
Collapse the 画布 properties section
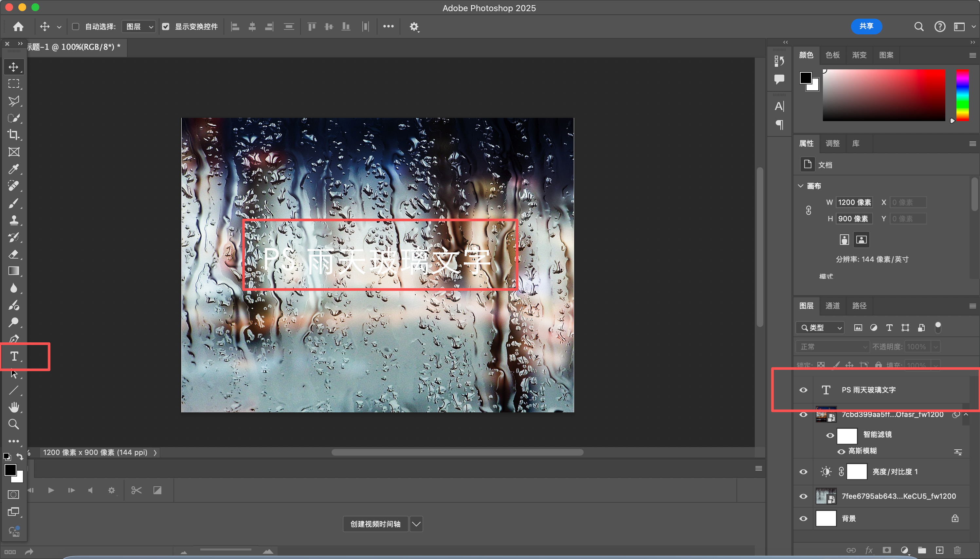tap(801, 186)
